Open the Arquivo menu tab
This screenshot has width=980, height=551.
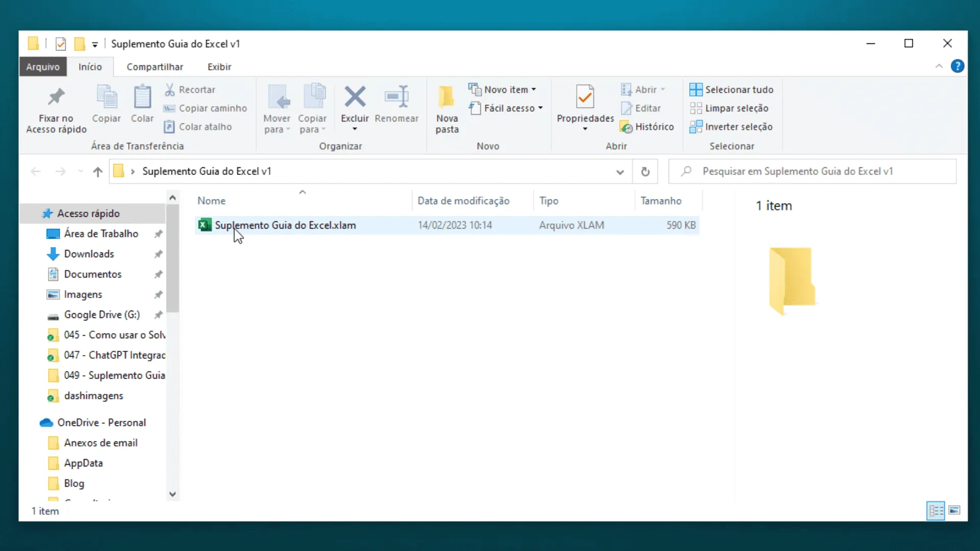43,67
